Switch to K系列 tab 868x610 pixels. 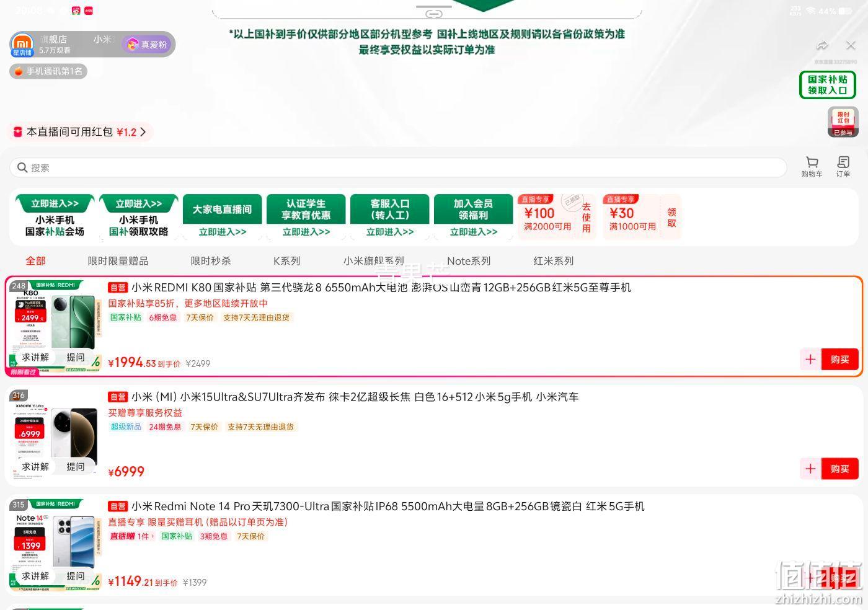click(286, 261)
